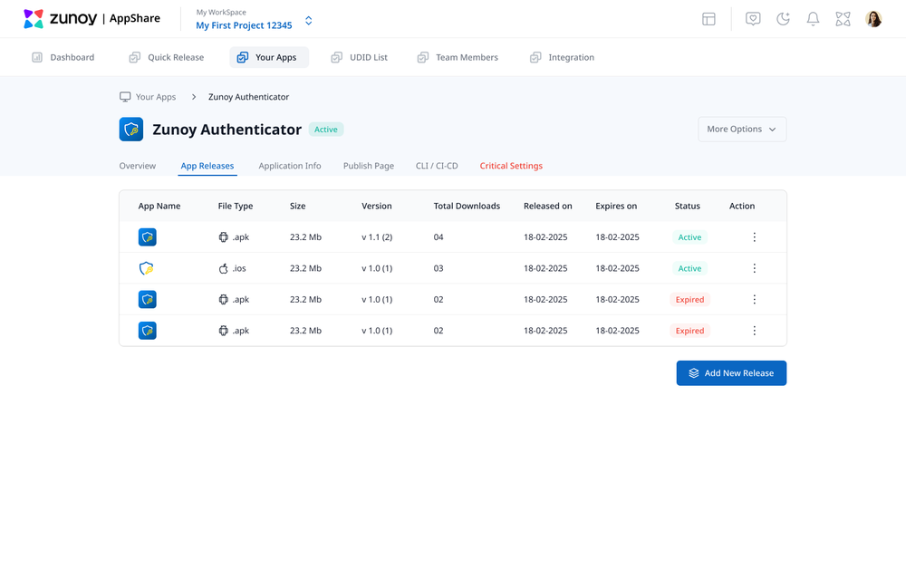Click Android icon in v 1.1 (2) row

pos(224,236)
